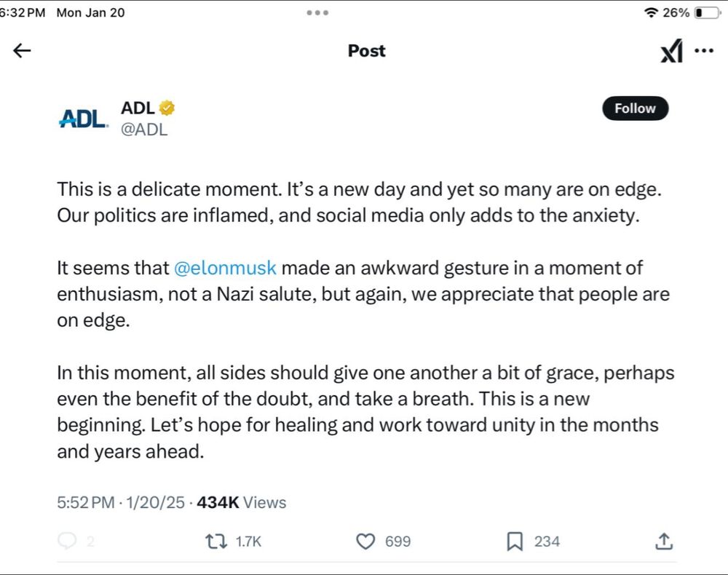The width and height of the screenshot is (728, 575).
Task: Bookmark this post
Action: 515,542
